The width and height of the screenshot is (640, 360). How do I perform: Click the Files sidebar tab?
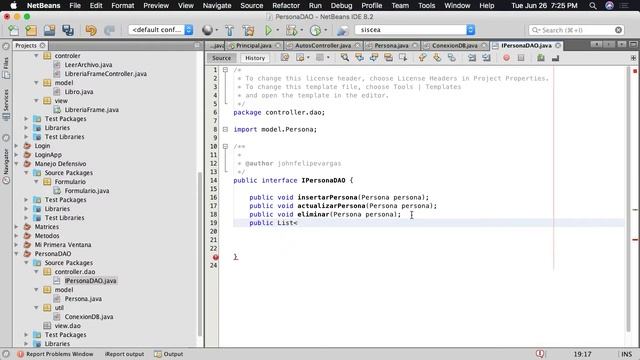6,67
